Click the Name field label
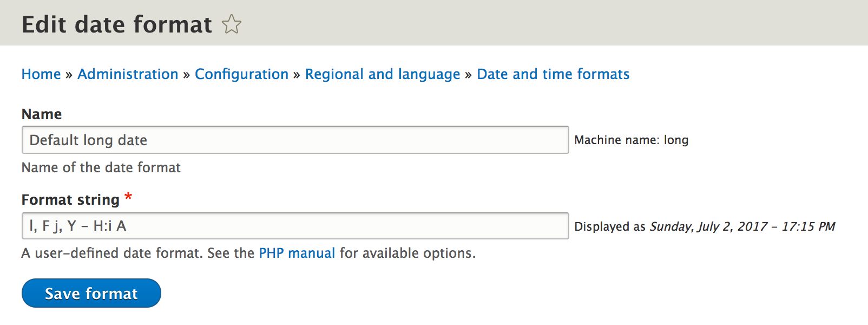868x325 pixels. tap(42, 114)
